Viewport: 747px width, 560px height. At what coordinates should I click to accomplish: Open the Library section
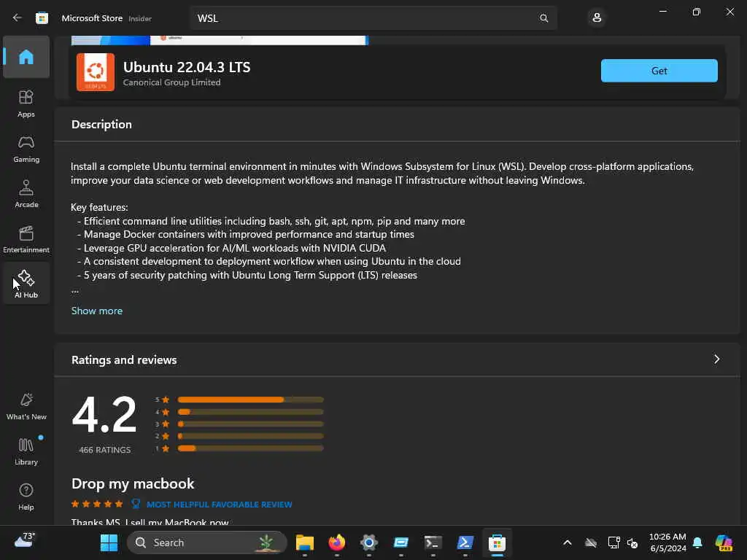(26, 451)
